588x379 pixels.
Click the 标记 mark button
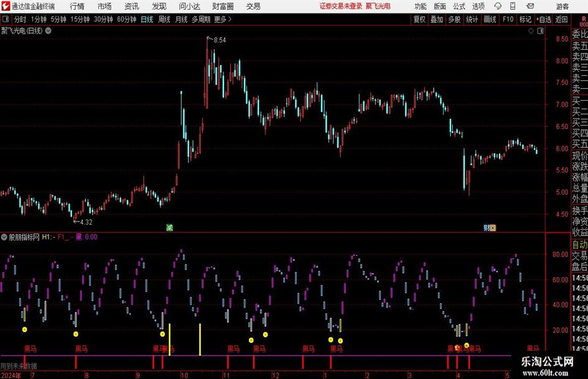[x=525, y=19]
